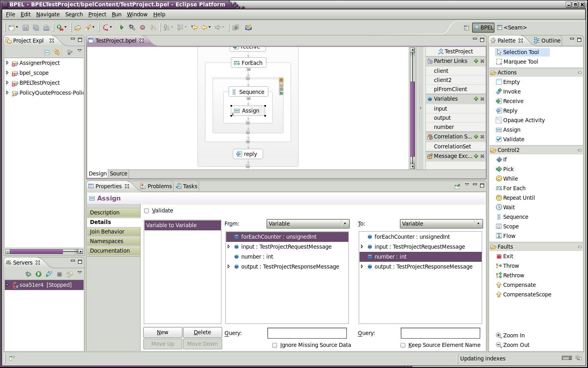Add a new Partner Link with plus icon
The image size is (588, 368).
[x=476, y=61]
